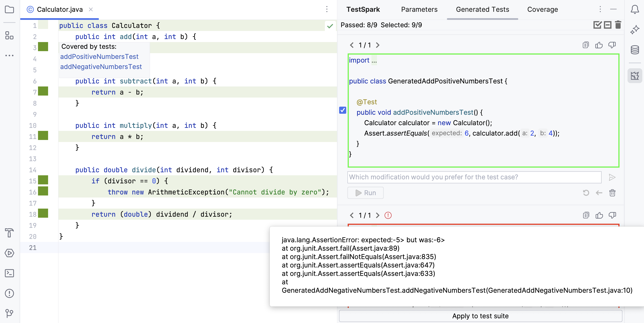The height and width of the screenshot is (323, 644).
Task: Go to next version of first test
Action: pyautogui.click(x=378, y=45)
